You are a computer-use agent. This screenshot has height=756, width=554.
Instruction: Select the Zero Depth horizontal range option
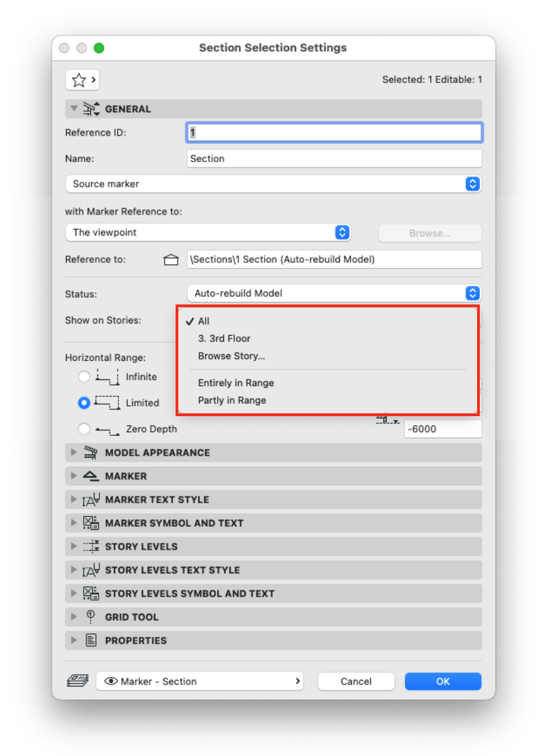pyautogui.click(x=84, y=429)
